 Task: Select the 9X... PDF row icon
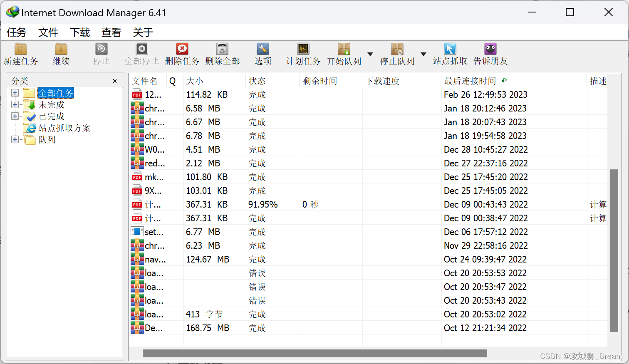[x=137, y=191]
